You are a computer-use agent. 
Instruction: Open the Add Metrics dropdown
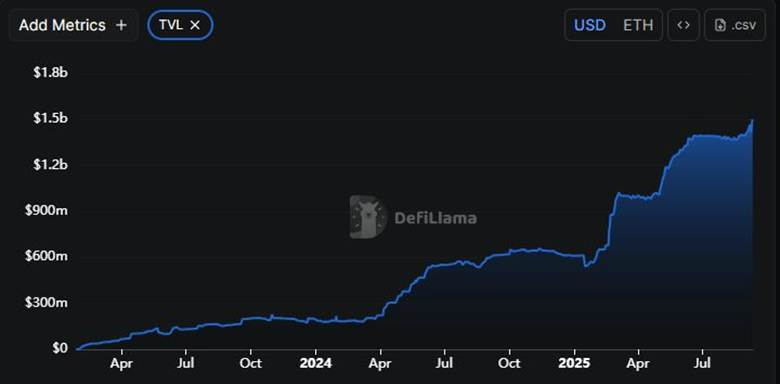click(x=73, y=25)
